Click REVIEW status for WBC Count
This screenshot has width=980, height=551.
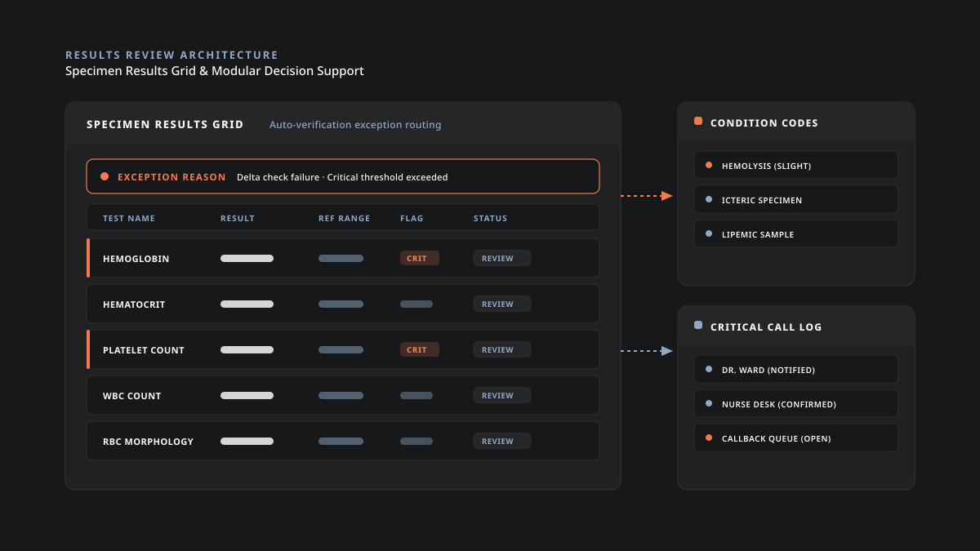(502, 395)
